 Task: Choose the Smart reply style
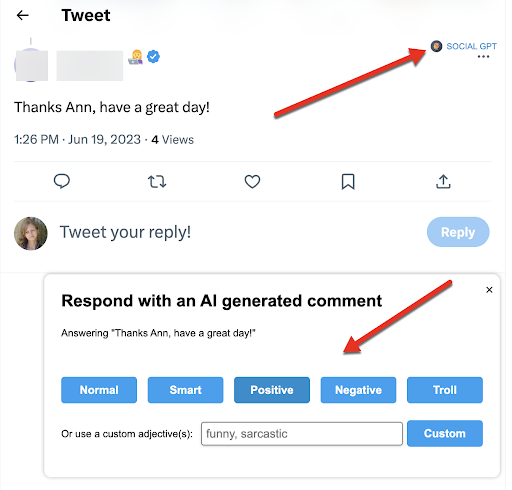click(185, 390)
